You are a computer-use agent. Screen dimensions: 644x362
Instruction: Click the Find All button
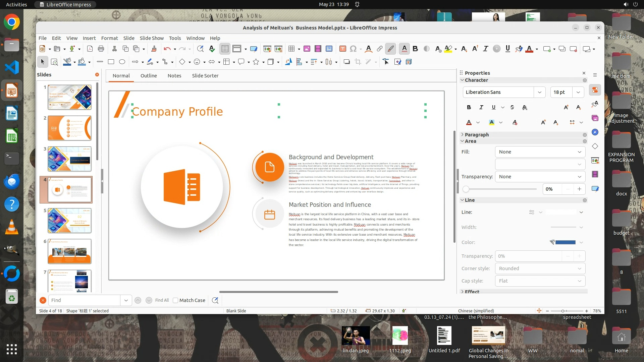pyautogui.click(x=162, y=300)
